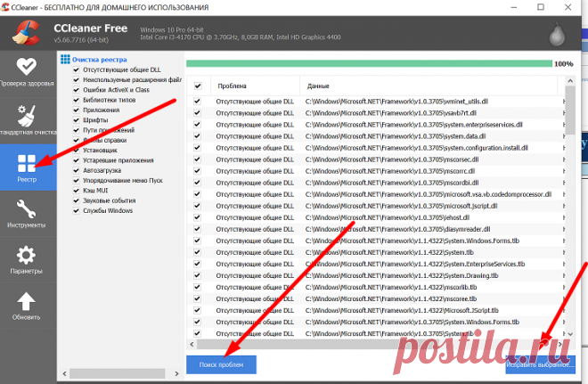
Task: Uncheck the row for vsavb7rt.dll
Action: [197, 113]
